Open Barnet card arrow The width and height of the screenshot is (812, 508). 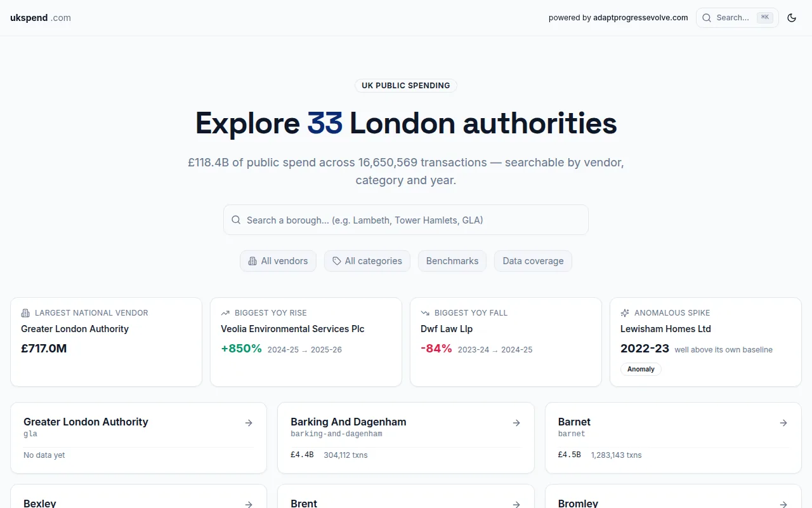point(783,423)
